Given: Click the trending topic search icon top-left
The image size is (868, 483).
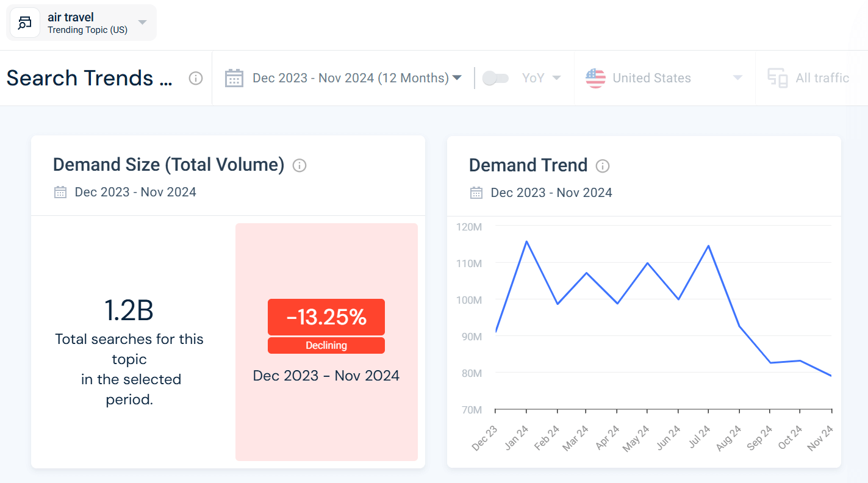Looking at the screenshot, I should [x=24, y=23].
